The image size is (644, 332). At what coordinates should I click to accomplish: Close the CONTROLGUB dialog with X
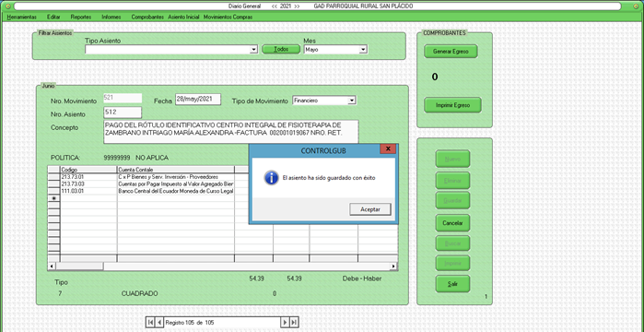388,148
